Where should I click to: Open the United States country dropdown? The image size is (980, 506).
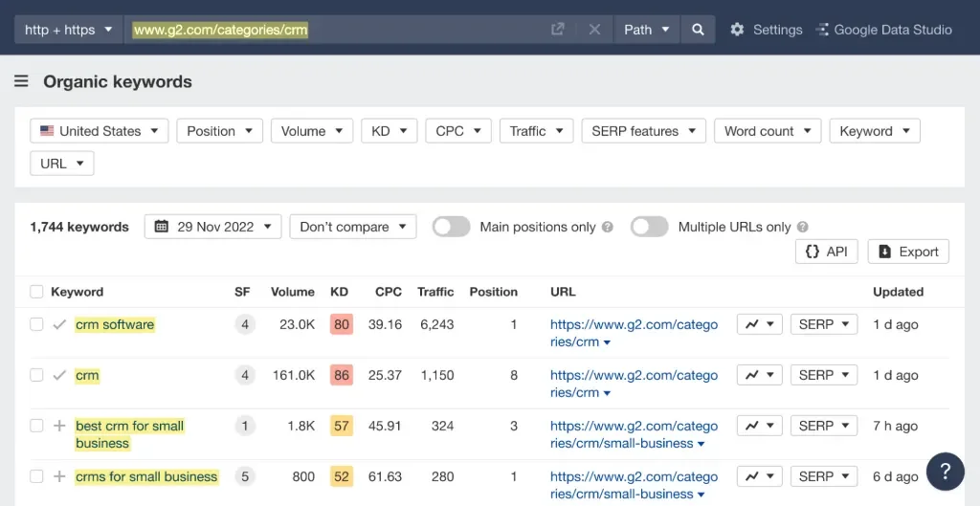tap(100, 131)
